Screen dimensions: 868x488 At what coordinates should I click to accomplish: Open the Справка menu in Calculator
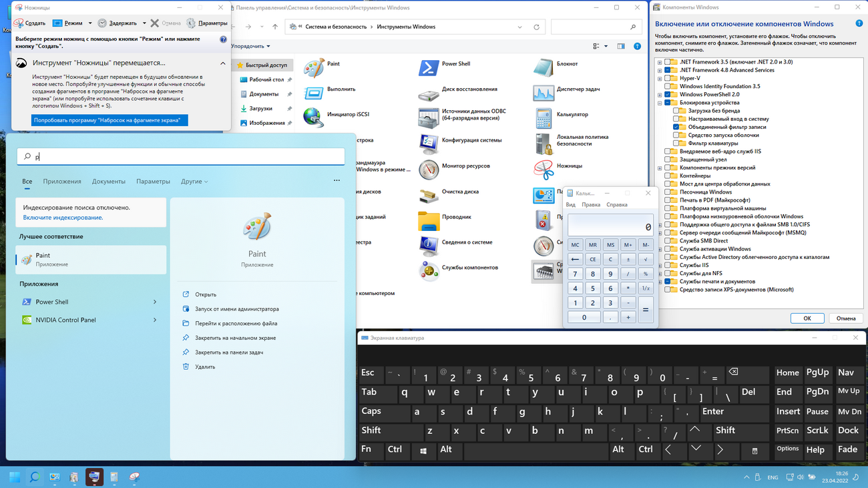[x=617, y=205]
